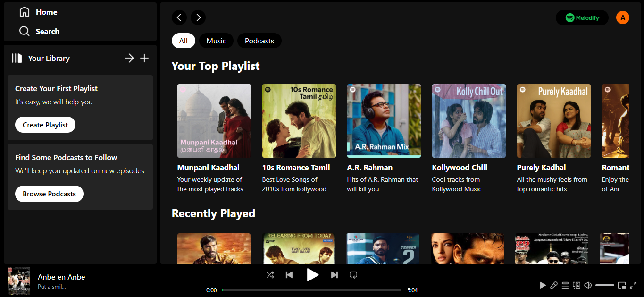644x297 pixels.
Task: Open connect to a device speaker icon
Action: click(576, 285)
